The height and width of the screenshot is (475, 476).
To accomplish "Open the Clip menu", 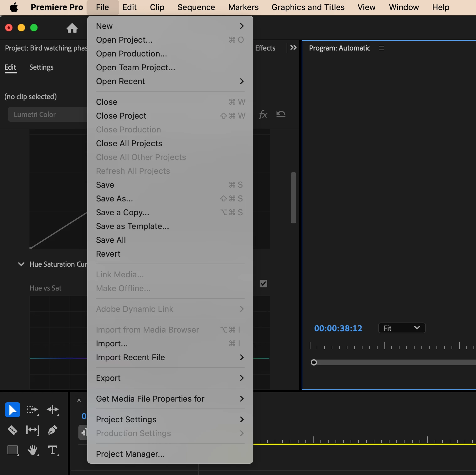I will click(157, 7).
